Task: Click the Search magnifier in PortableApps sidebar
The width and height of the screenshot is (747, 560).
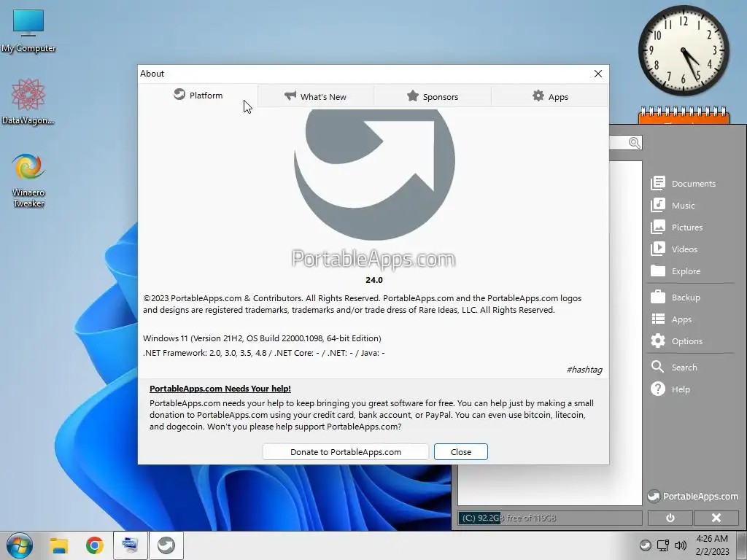Action: tap(657, 367)
